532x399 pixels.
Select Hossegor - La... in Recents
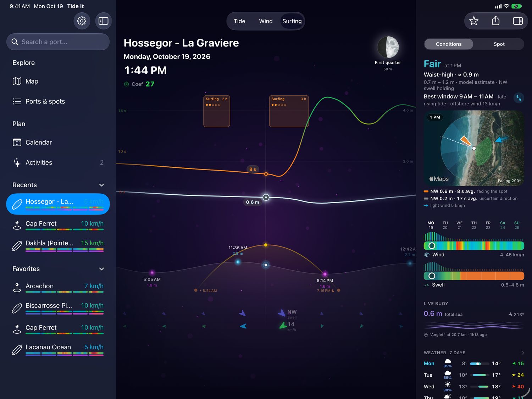(x=58, y=204)
